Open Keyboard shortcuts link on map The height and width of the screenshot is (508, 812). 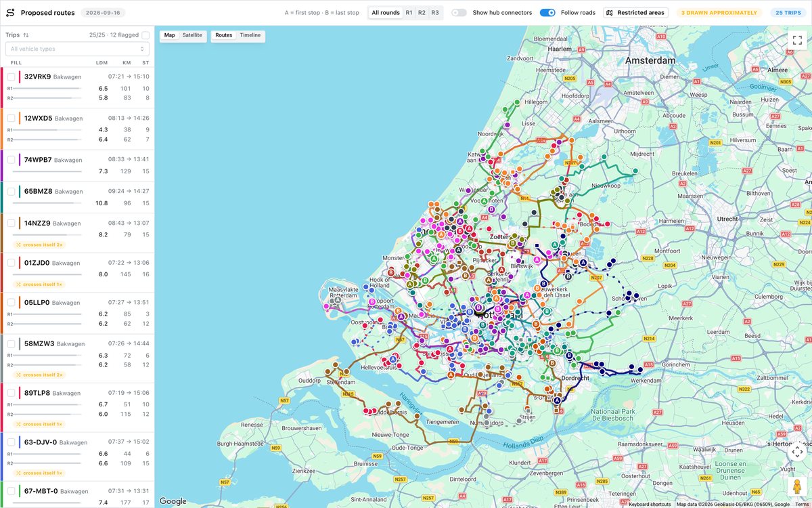[650, 504]
